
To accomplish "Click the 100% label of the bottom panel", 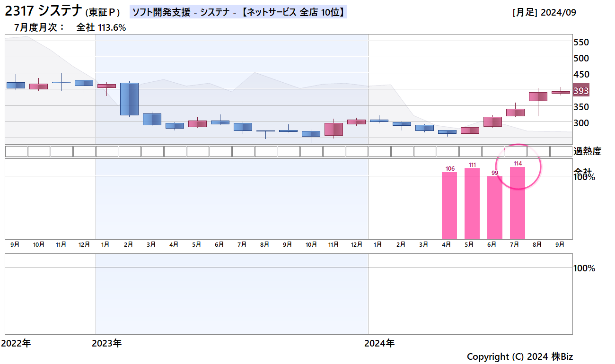I will [x=584, y=268].
